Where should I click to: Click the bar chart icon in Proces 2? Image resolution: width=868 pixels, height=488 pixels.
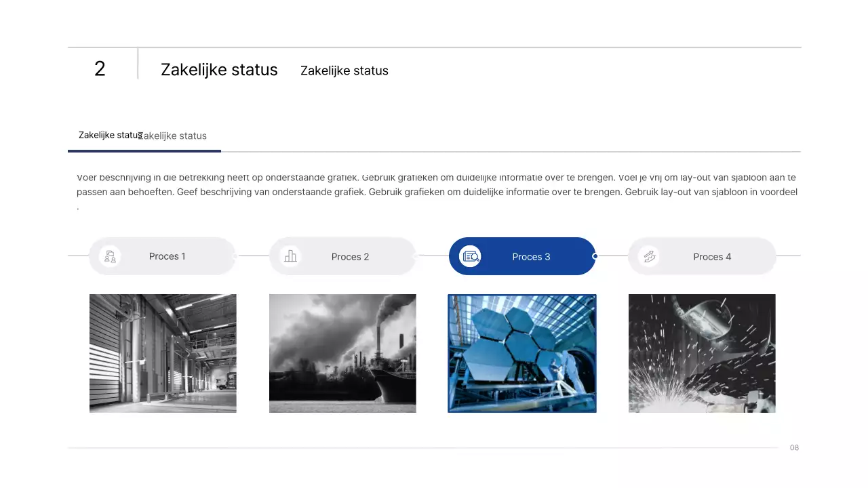[x=290, y=256]
